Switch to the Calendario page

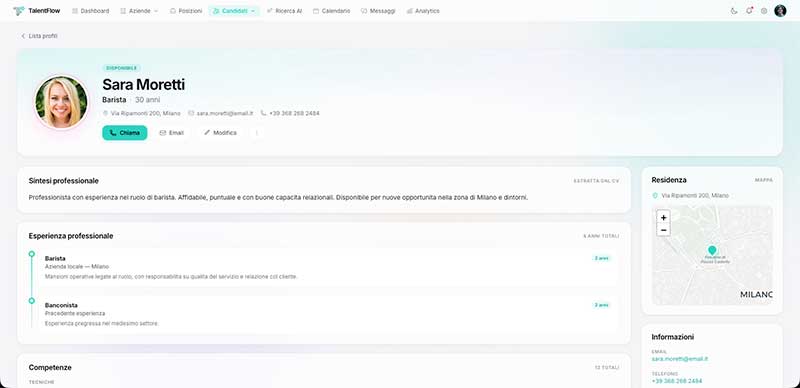point(332,11)
